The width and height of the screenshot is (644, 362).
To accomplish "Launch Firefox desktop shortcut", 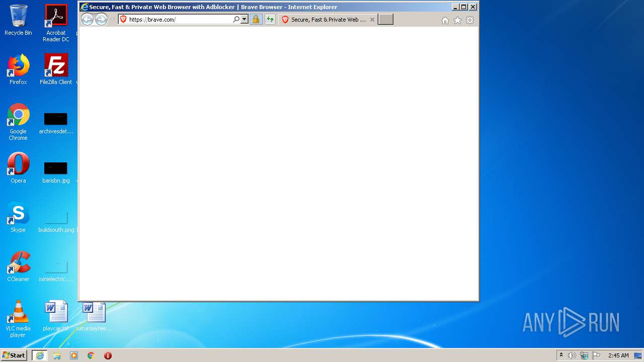I will [18, 69].
